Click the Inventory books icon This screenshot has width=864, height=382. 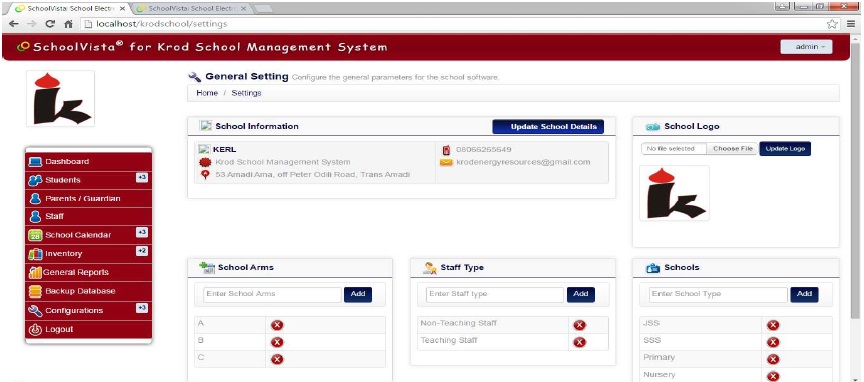35,254
